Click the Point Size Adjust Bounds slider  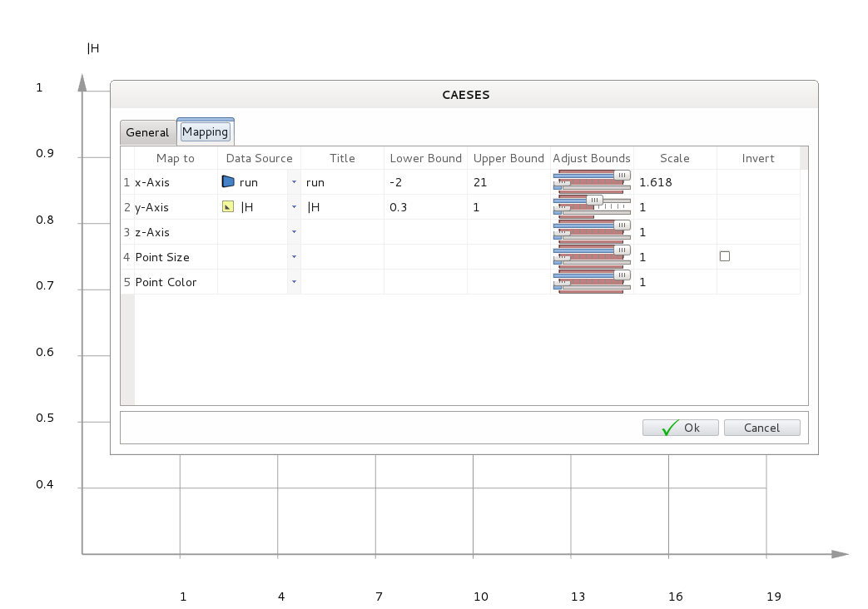coord(592,257)
